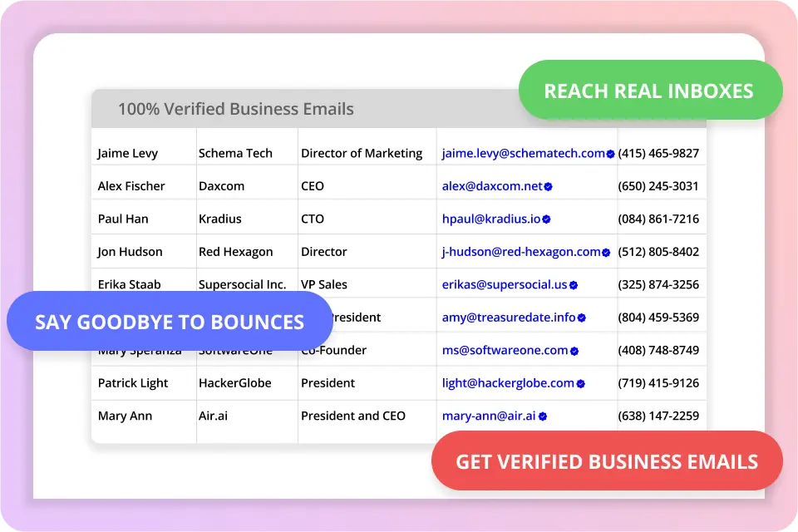Image resolution: width=798 pixels, height=532 pixels.
Task: Click the Director of Marketing title cell
Action: (x=362, y=153)
